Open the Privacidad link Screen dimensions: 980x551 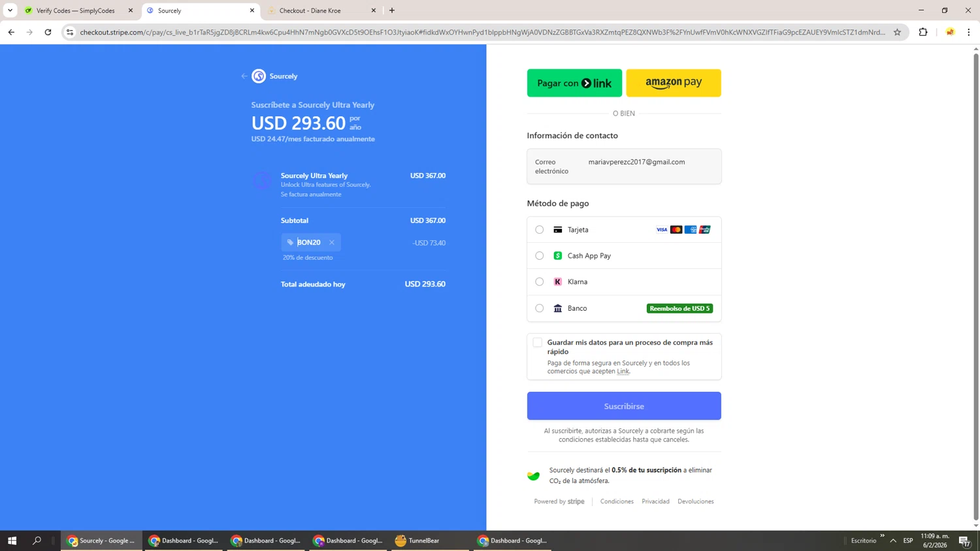[655, 501]
